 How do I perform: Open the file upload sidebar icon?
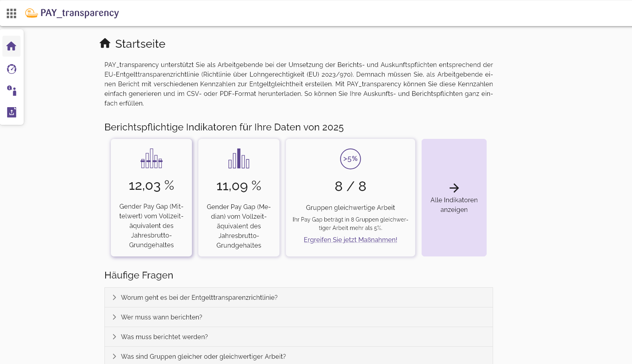tap(12, 112)
